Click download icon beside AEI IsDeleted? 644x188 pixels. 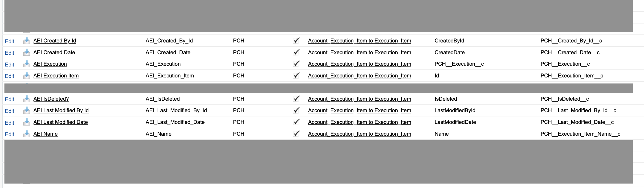(27, 99)
